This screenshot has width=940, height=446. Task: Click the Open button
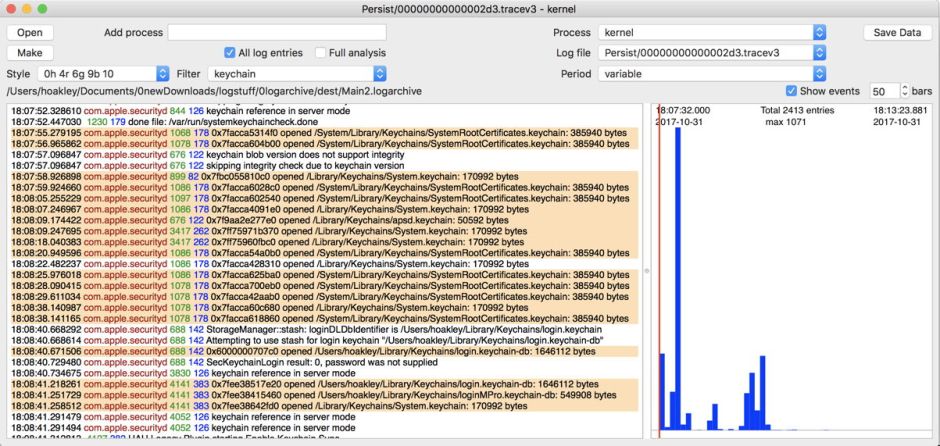30,33
